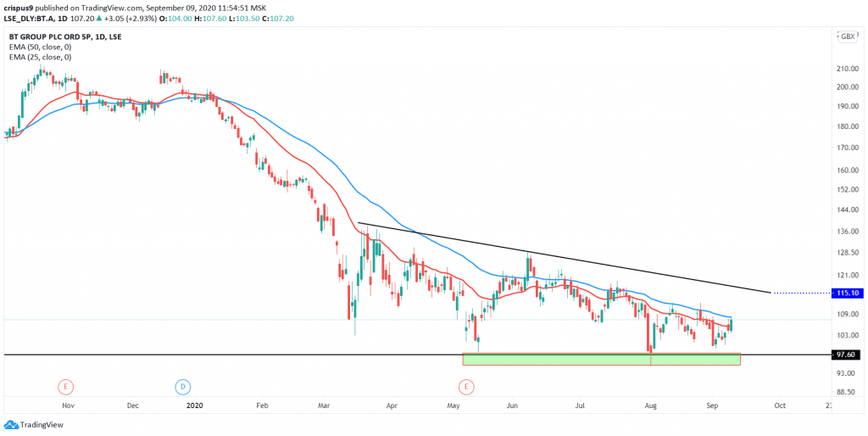Click the green support zone rectangle

point(601,360)
